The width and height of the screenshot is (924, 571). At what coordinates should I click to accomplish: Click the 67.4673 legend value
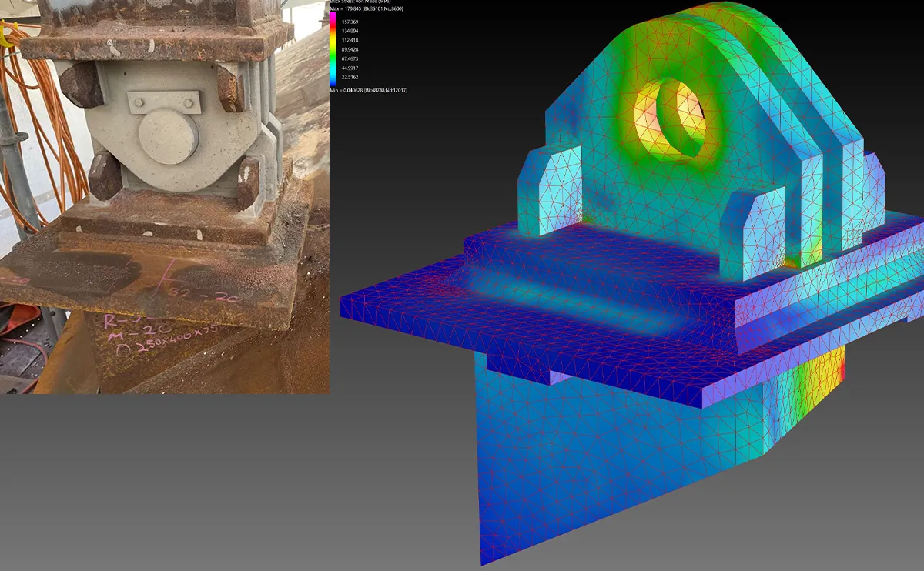pyautogui.click(x=350, y=58)
